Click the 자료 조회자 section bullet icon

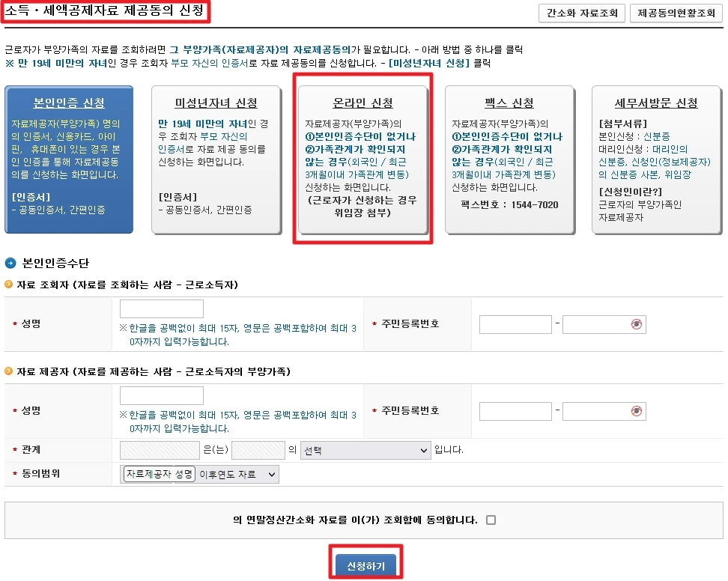click(8, 284)
